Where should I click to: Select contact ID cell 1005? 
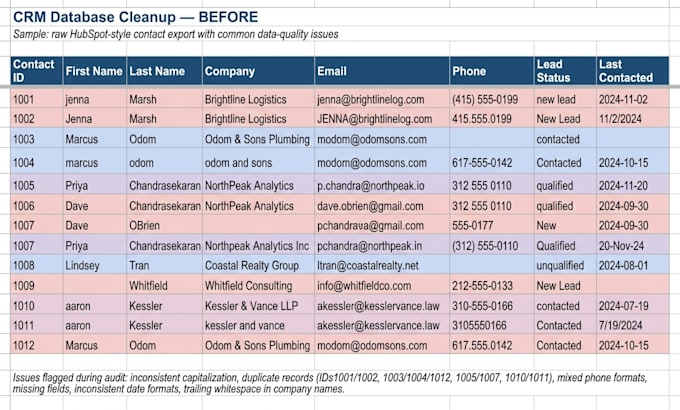(x=37, y=185)
